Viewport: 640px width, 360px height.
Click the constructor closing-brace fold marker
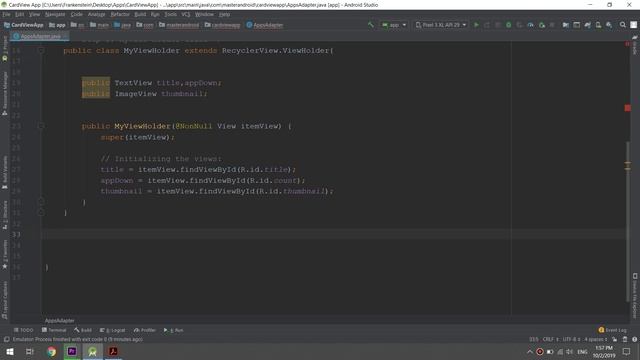(41, 202)
